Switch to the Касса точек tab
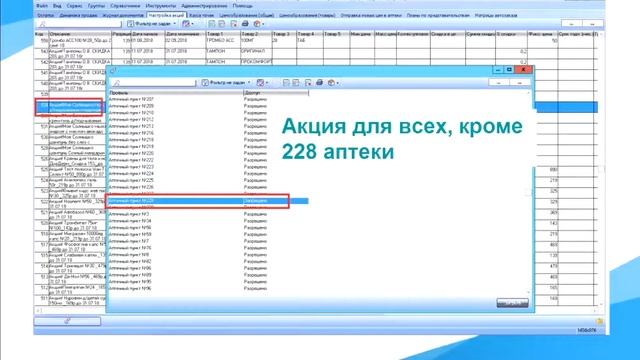This screenshot has height=360, width=640. (x=202, y=15)
